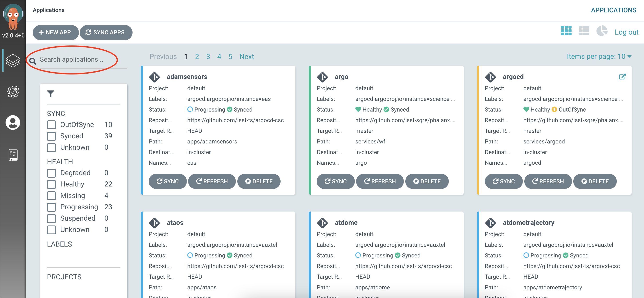Open the Items per page dropdown
Image resolution: width=644 pixels, height=298 pixels.
click(599, 56)
